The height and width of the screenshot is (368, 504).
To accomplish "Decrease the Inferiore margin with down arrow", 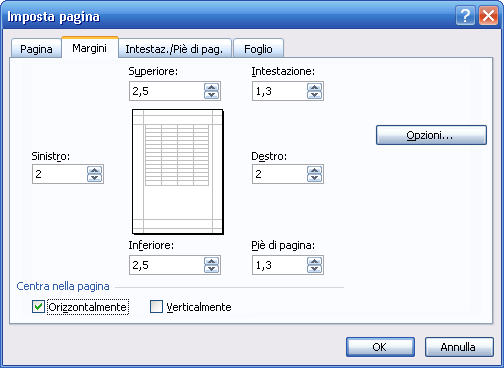I will [212, 269].
